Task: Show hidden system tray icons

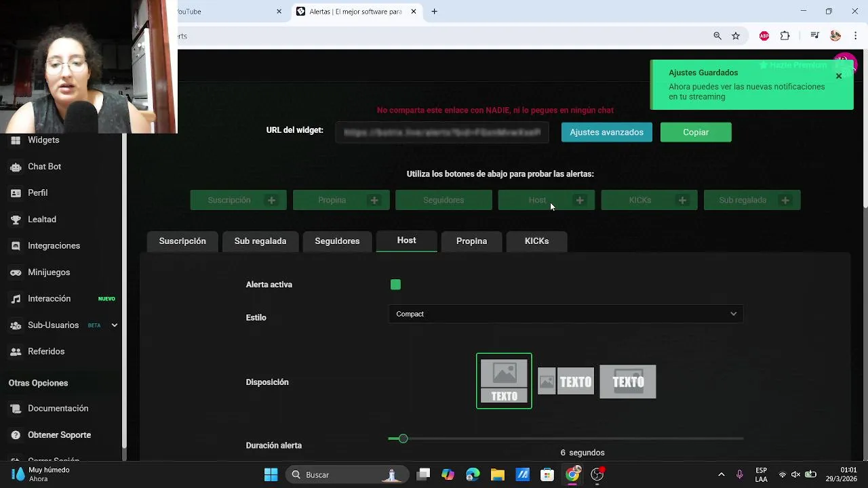Action: (721, 474)
